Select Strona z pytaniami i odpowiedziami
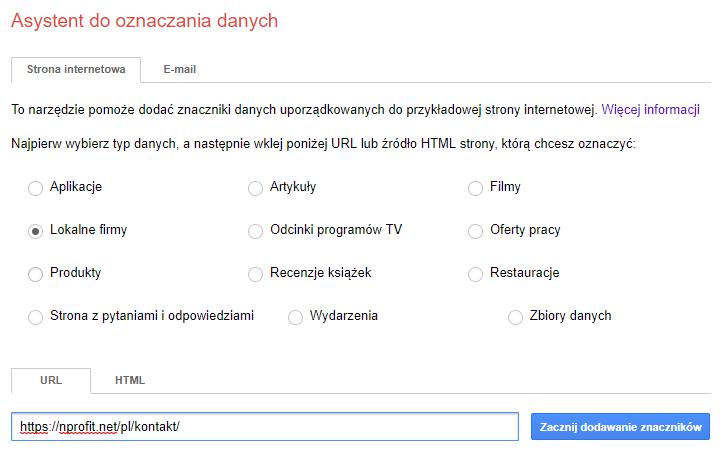The width and height of the screenshot is (728, 456). [x=37, y=317]
